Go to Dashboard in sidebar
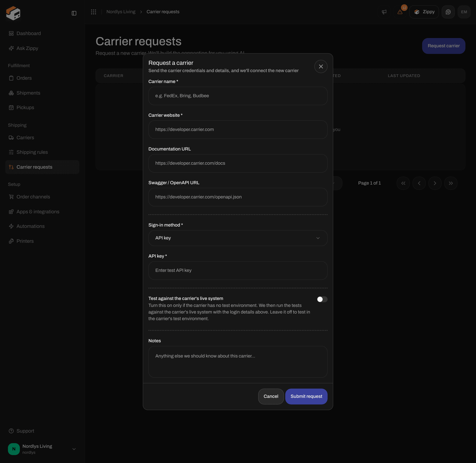The height and width of the screenshot is (463, 476). tap(42, 34)
